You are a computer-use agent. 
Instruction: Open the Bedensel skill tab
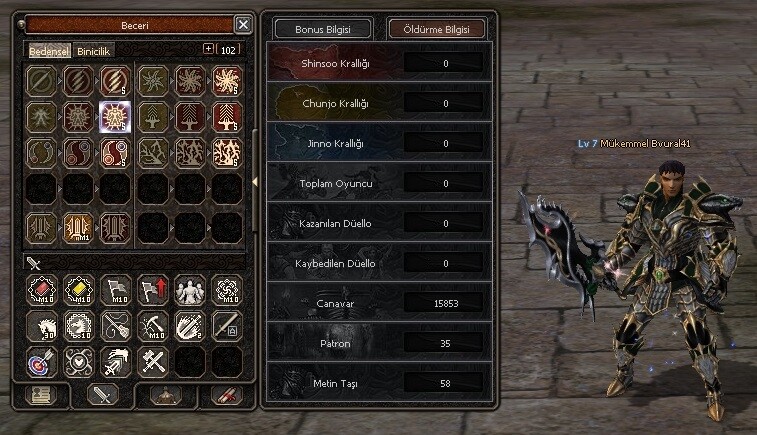[x=49, y=51]
